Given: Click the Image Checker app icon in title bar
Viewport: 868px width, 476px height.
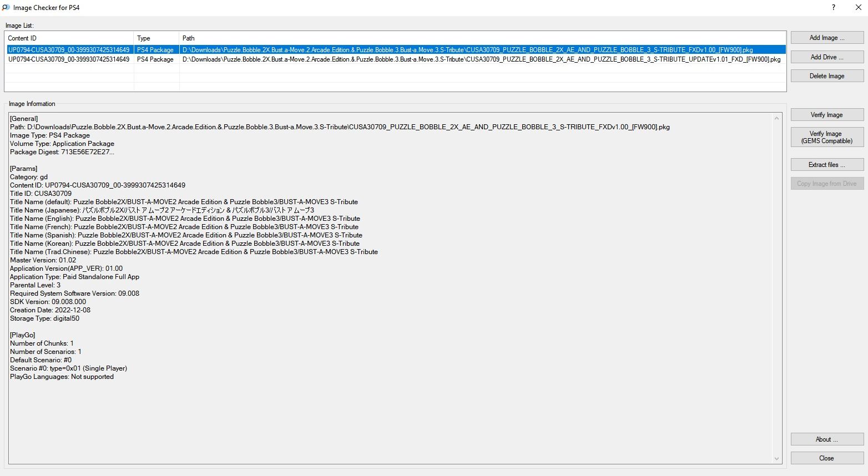Looking at the screenshot, I should [6, 7].
